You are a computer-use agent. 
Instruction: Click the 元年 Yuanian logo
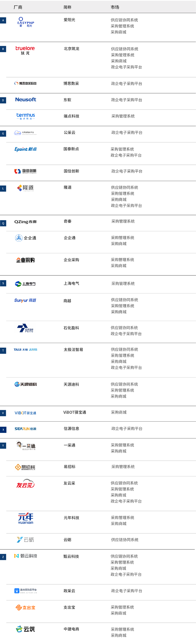click(25, 518)
